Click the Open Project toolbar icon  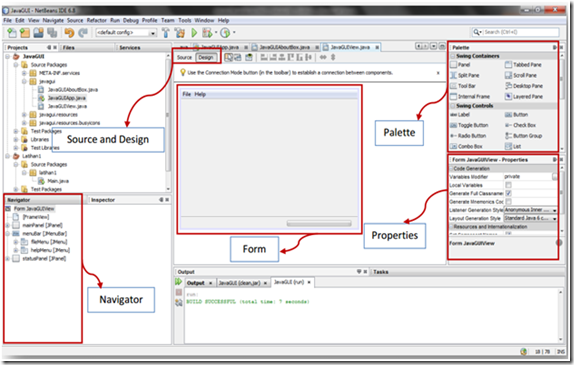pos(38,33)
